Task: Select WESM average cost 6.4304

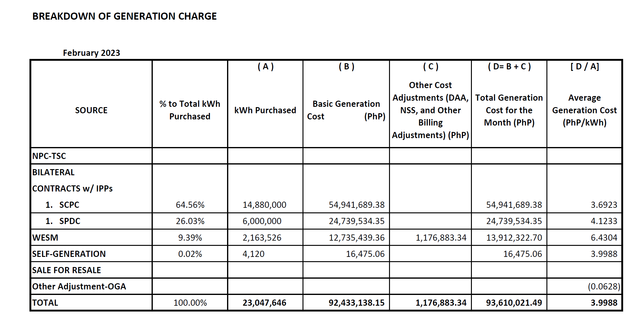Action: point(604,238)
